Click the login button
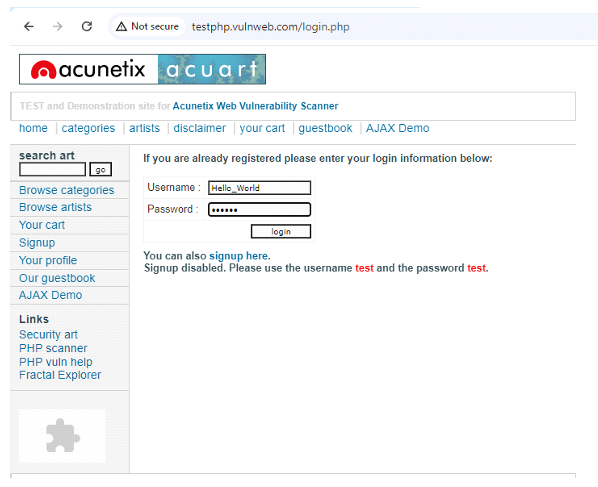This screenshot has height=487, width=598. coord(281,231)
